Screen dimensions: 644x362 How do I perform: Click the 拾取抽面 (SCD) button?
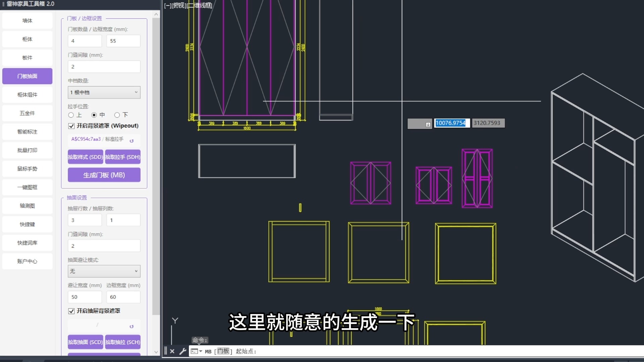click(85, 342)
